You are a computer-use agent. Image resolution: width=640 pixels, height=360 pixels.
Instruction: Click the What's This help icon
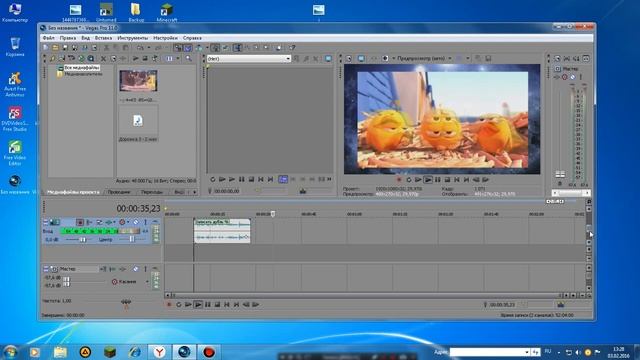click(x=292, y=48)
